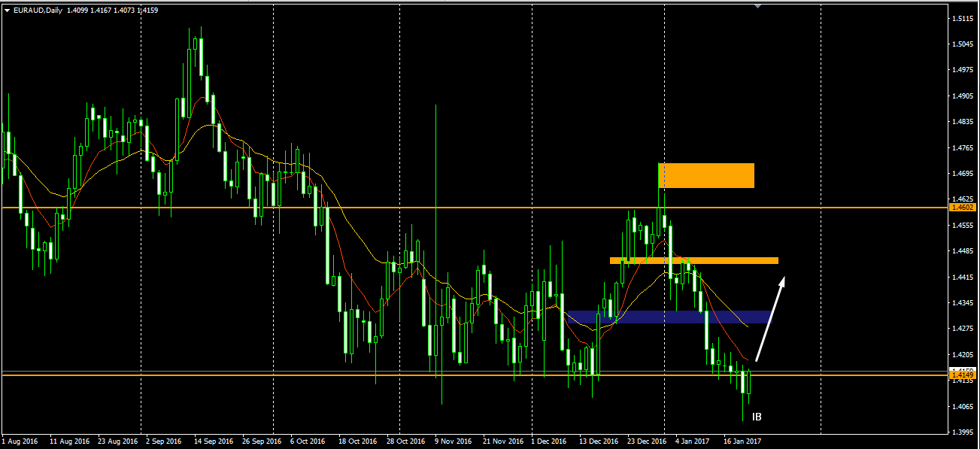The image size is (980, 449).
Task: Click the 1 Dec 2016 date label
Action: (x=550, y=441)
